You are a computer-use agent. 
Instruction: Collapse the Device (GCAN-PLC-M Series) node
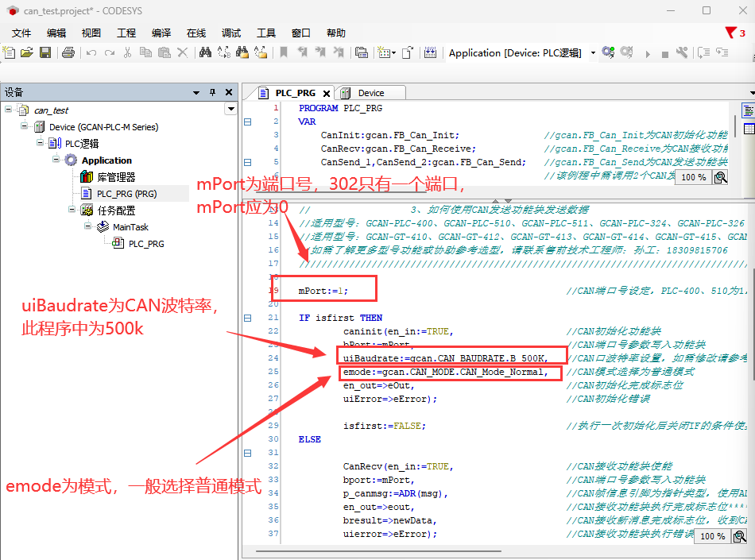25,126
